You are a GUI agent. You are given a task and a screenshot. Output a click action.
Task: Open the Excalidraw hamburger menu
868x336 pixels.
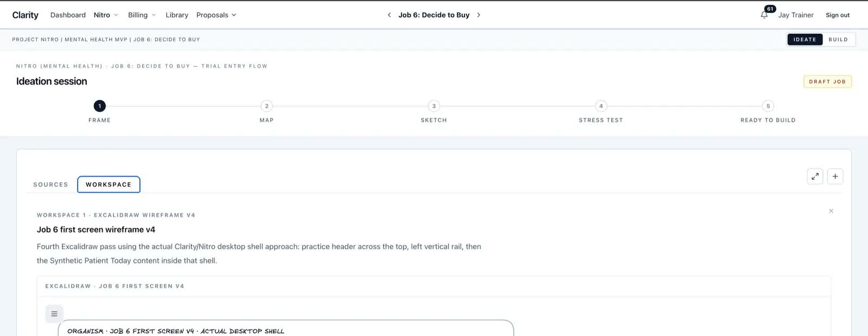(54, 314)
